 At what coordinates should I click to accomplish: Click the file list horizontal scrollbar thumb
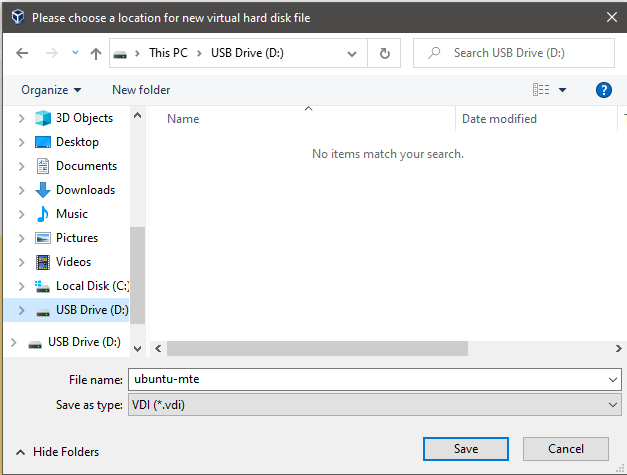(317, 349)
